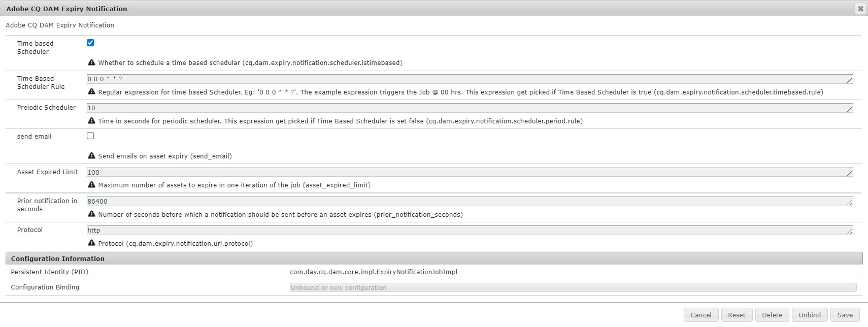Focus the Time Based Scheduler Rule field
868x327 pixels.
tap(470, 79)
